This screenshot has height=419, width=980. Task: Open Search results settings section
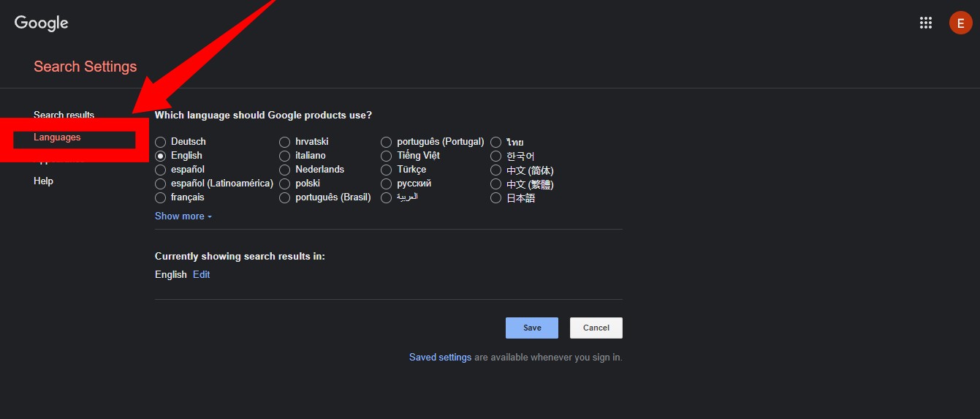(x=64, y=115)
